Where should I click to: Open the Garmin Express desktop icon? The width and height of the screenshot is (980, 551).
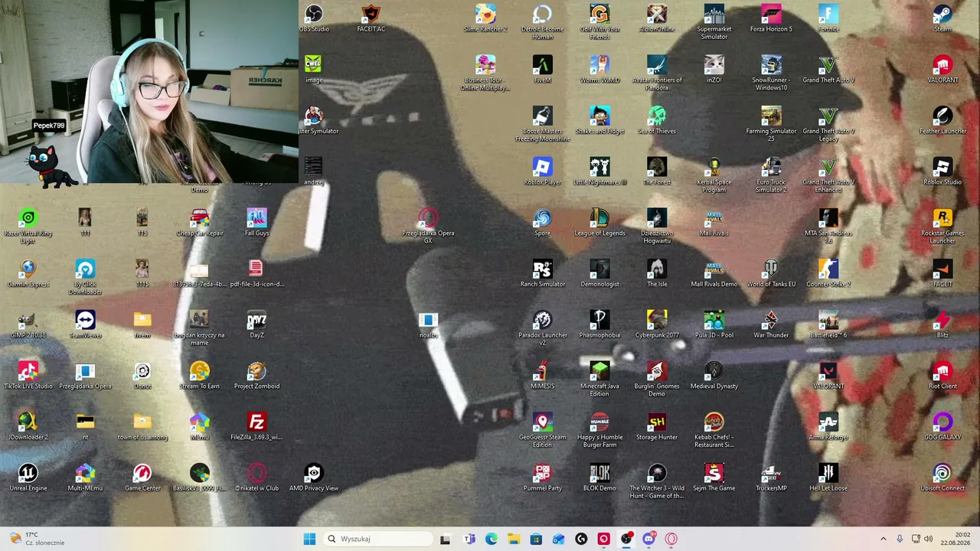tap(28, 274)
